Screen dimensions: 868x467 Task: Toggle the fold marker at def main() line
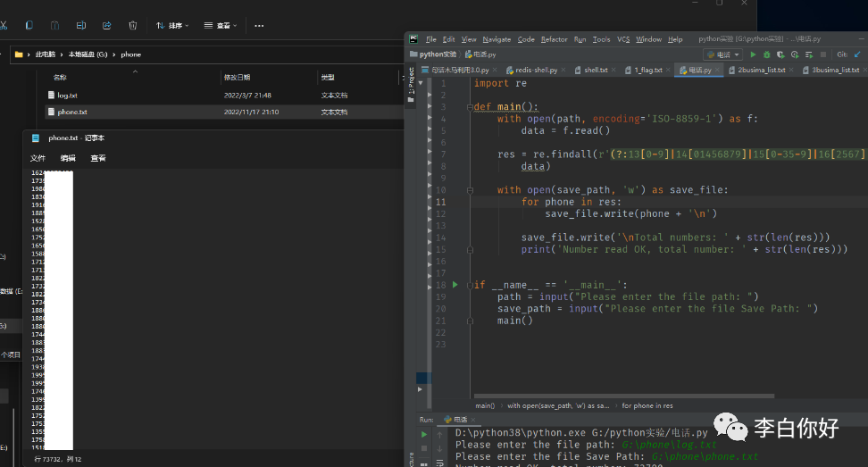470,107
